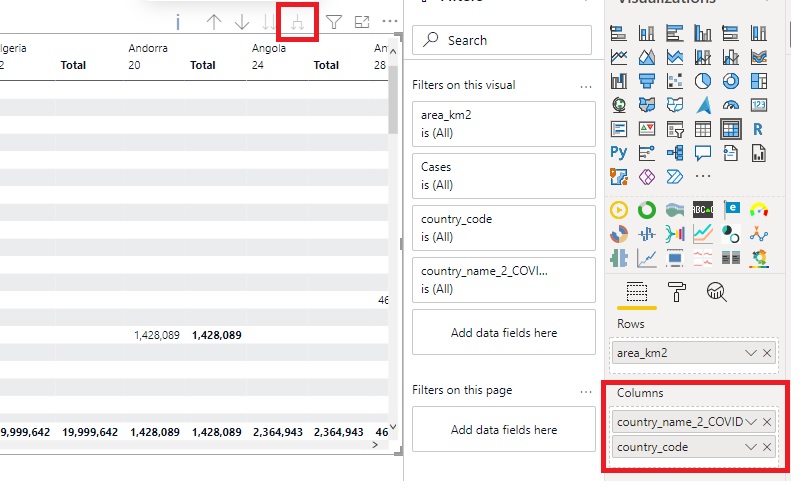The height and width of the screenshot is (496, 804).
Task: Remove area_km2 field from Rows
Action: pyautogui.click(x=767, y=353)
